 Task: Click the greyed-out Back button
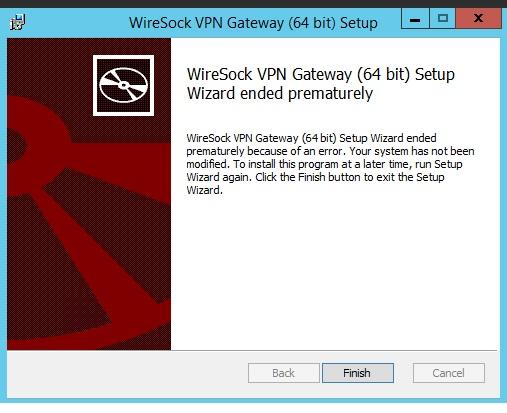click(284, 373)
